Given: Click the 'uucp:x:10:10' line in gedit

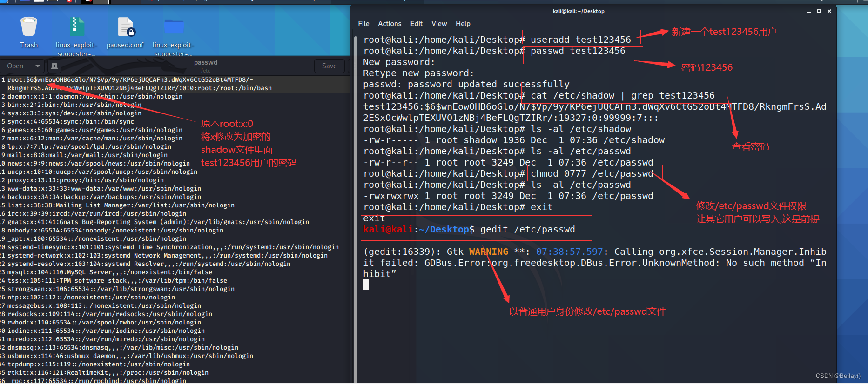Looking at the screenshot, I should 102,172.
